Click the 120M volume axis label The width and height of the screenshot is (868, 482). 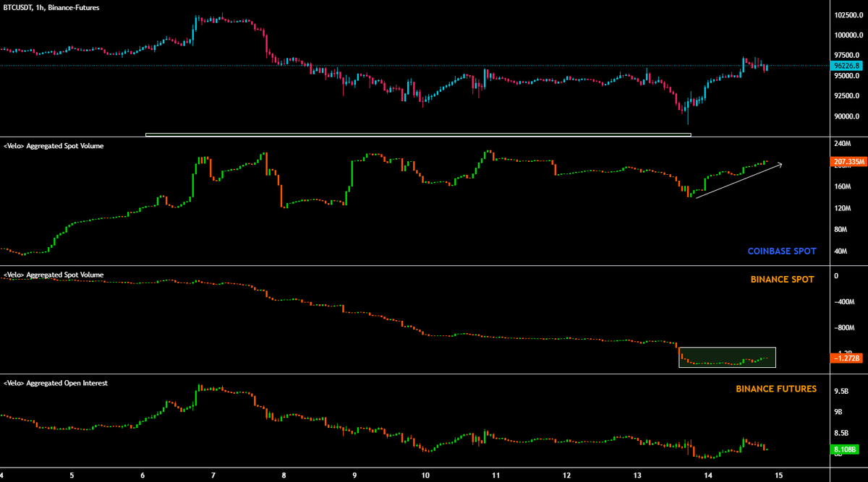point(842,209)
